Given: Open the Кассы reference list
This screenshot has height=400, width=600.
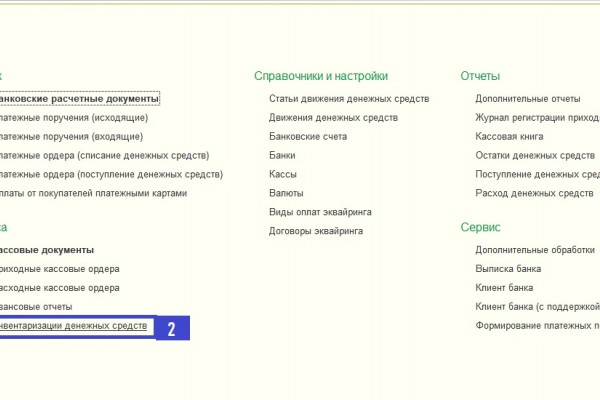Looking at the screenshot, I should (x=283, y=174).
